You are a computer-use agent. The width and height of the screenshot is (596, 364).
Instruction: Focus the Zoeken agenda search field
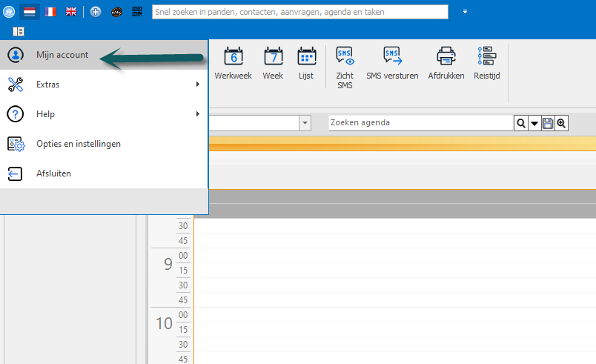pos(421,123)
